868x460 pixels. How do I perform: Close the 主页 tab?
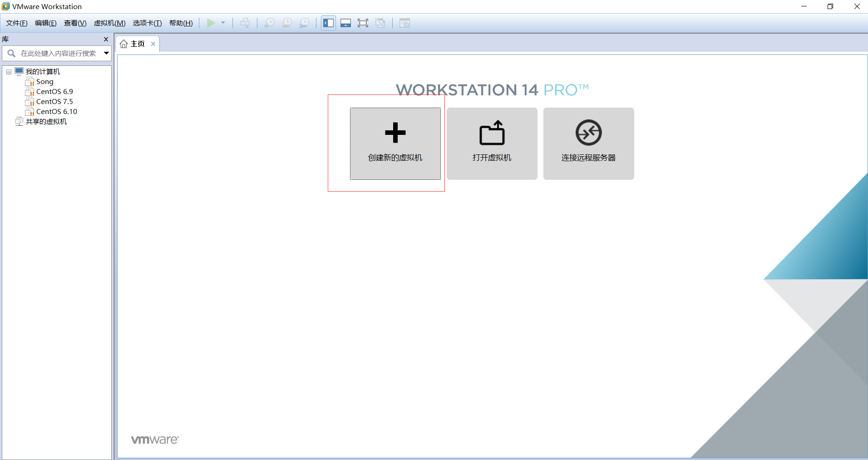coord(153,44)
